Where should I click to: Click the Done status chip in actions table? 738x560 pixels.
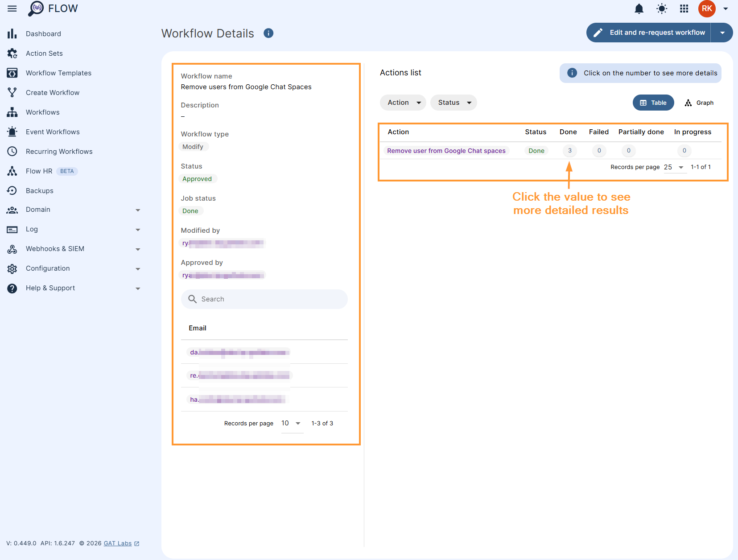pyautogui.click(x=536, y=151)
